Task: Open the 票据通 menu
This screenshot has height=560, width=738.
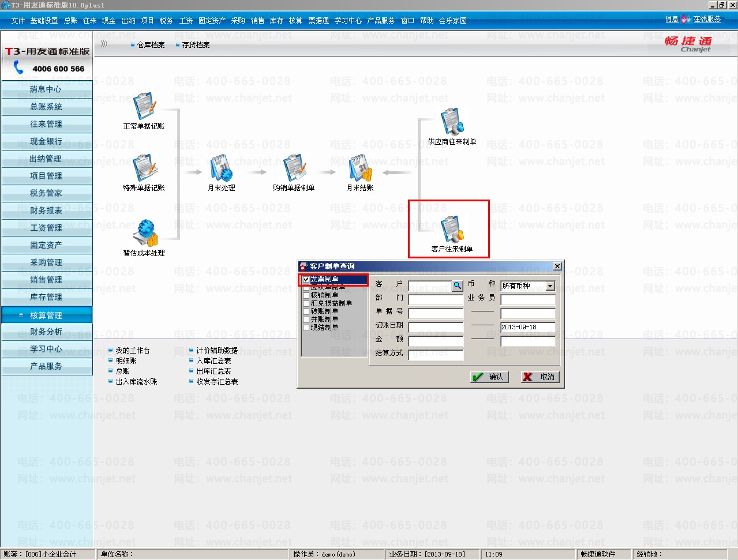Action: coord(319,20)
